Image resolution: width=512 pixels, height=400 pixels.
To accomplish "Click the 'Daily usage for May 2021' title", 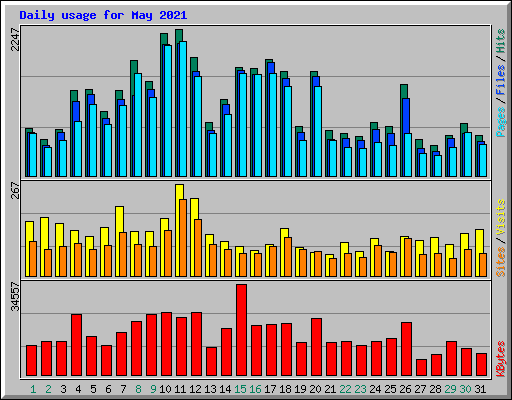I will coord(103,15).
